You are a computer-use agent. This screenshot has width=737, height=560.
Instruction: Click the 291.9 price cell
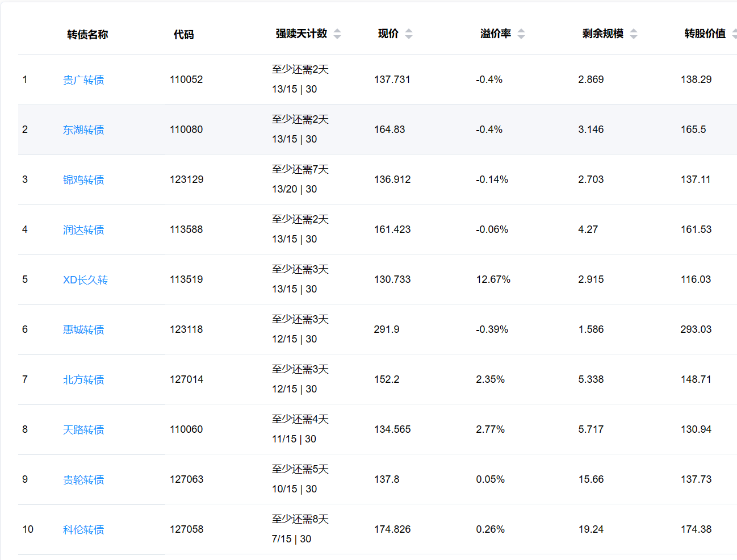387,329
